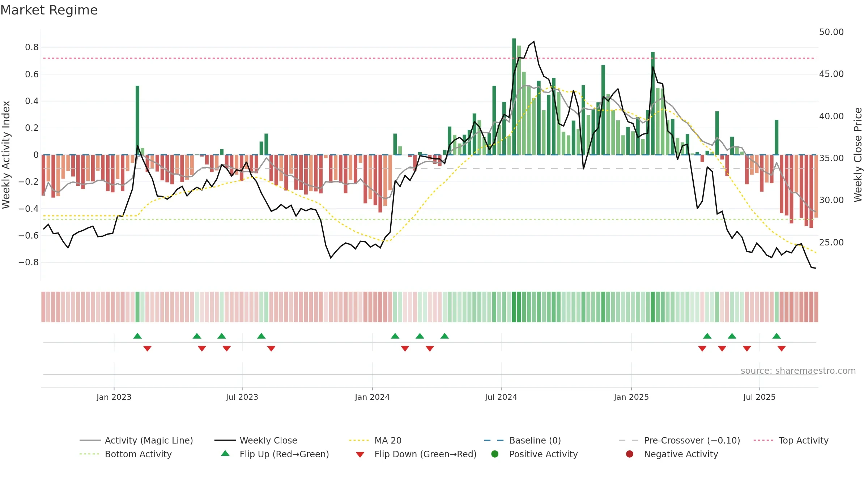Click the −0.4 activity axis label
Viewport: 868px width, 488px height.
coord(29,209)
